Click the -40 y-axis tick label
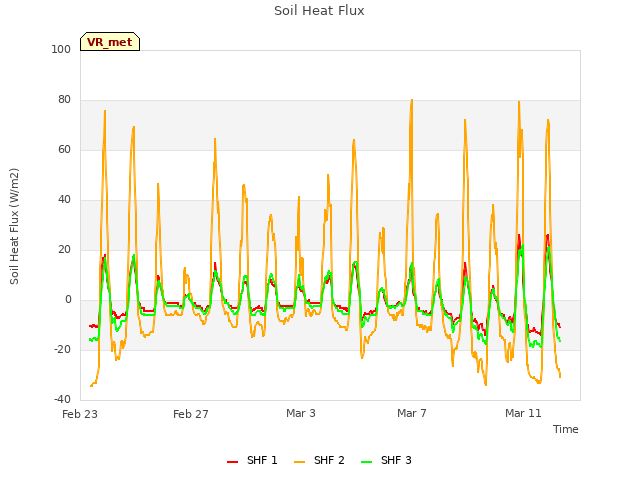 (x=62, y=399)
